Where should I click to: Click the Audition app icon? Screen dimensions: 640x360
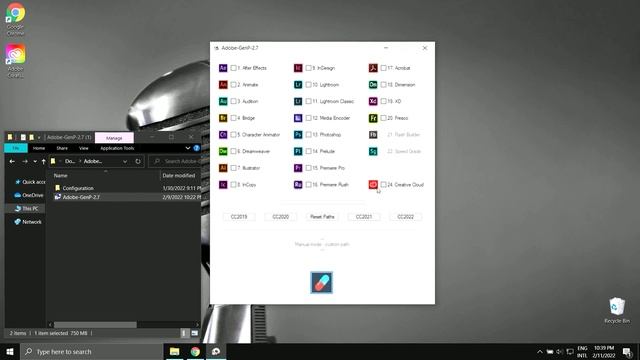point(223,101)
